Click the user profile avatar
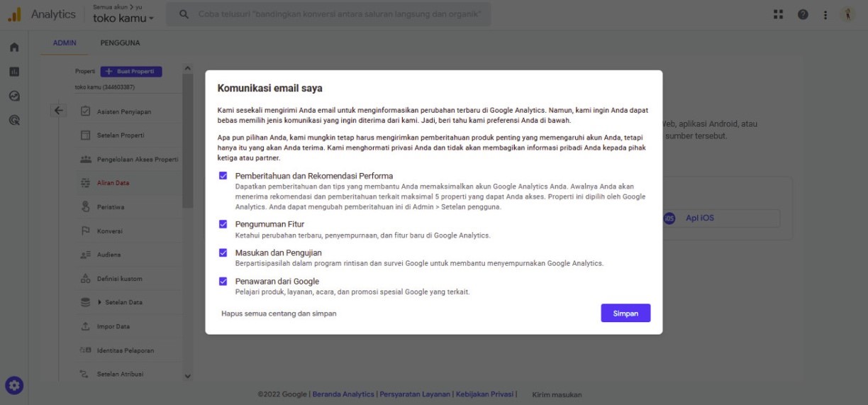The height and width of the screenshot is (405, 868). click(x=847, y=14)
